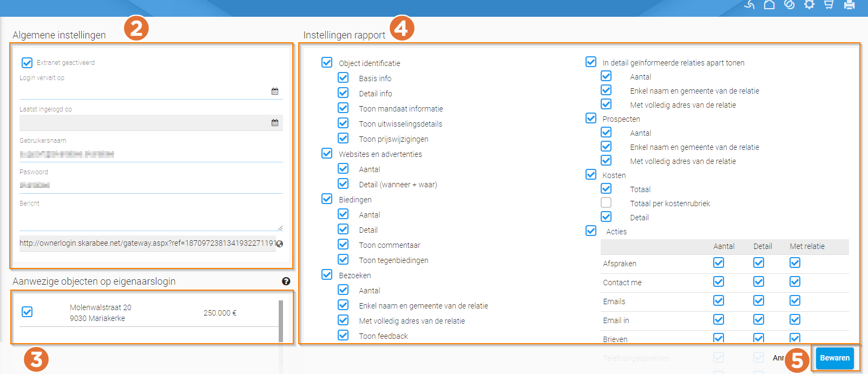868x374 pixels.
Task: Open the settings gear icon
Action: [x=809, y=5]
